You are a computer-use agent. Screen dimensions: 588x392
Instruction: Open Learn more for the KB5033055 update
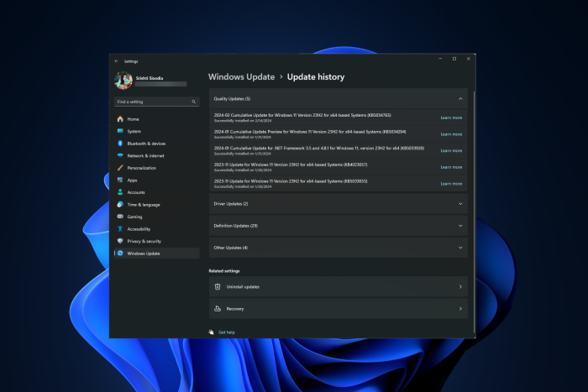(x=451, y=184)
